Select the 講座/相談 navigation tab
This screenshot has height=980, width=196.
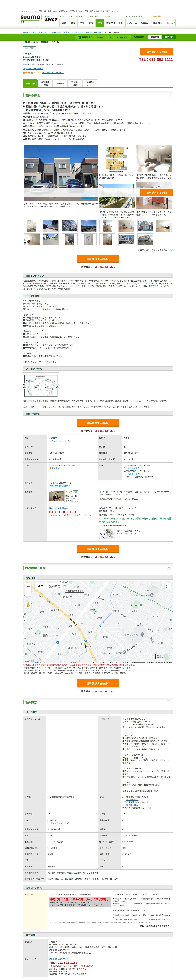pos(158,23)
